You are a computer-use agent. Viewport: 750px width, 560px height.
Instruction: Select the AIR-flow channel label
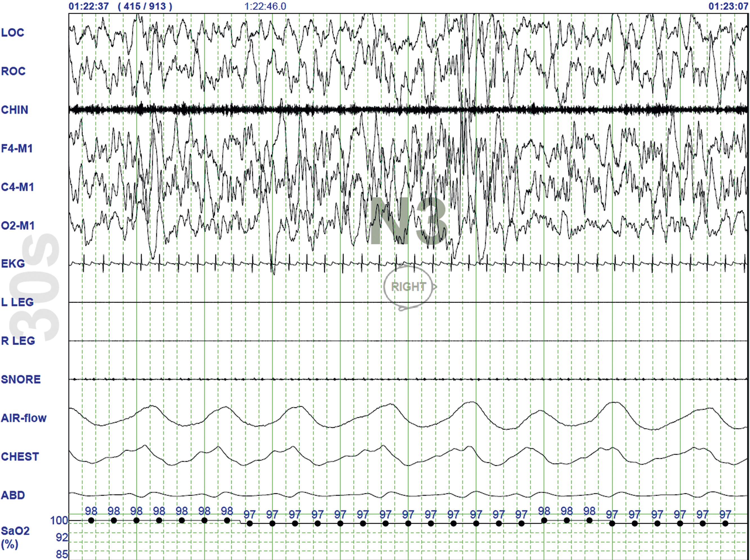click(23, 418)
